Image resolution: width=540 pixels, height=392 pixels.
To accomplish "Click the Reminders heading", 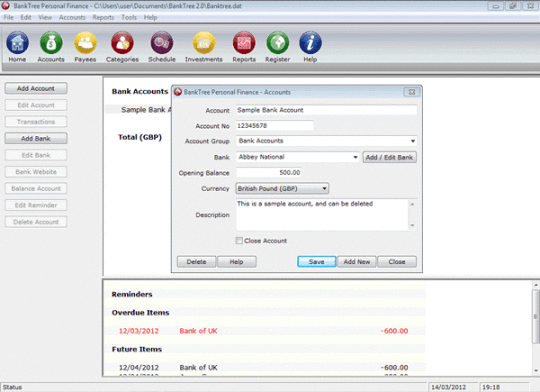I will (132, 294).
